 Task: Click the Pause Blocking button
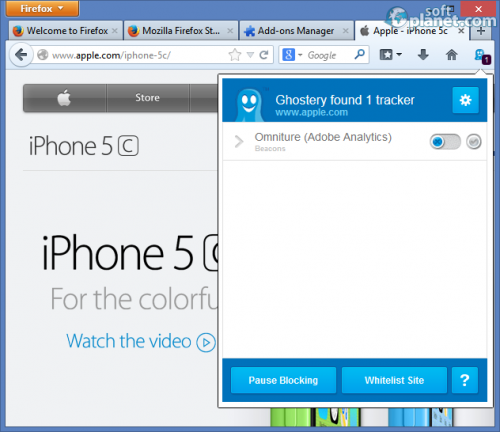pyautogui.click(x=283, y=380)
